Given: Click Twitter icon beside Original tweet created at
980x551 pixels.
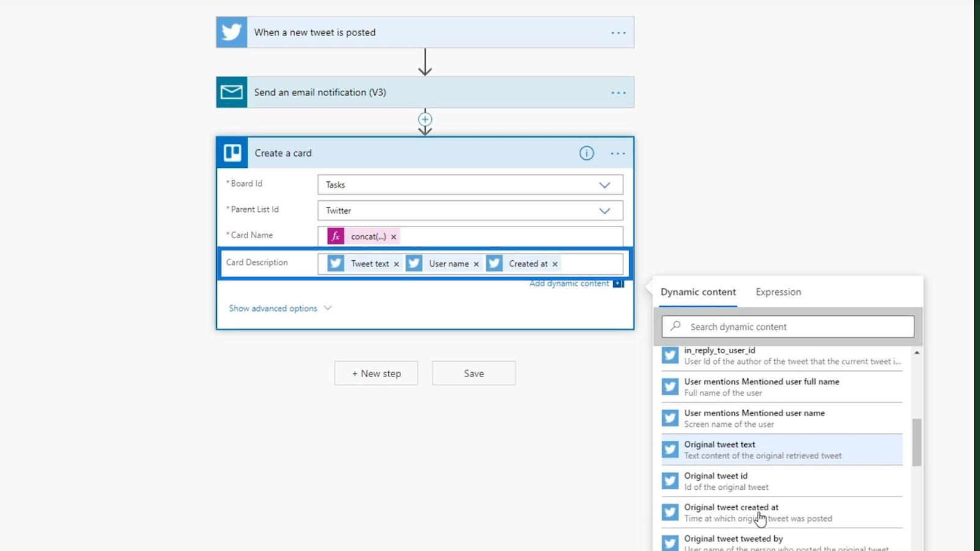Looking at the screenshot, I should 670,512.
